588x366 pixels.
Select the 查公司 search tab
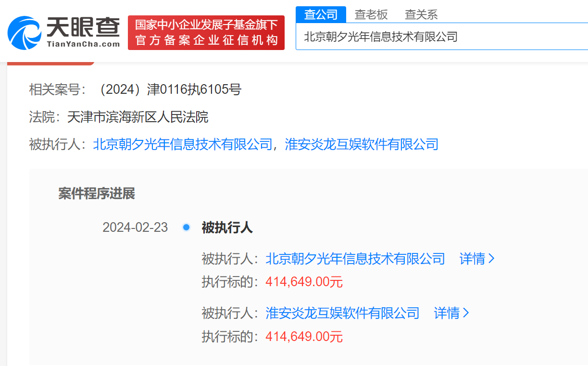(x=321, y=14)
